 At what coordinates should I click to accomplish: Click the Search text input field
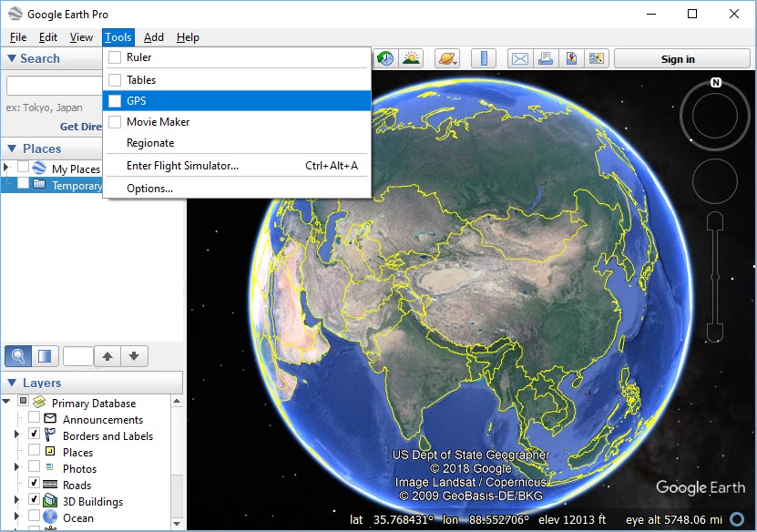(54, 86)
